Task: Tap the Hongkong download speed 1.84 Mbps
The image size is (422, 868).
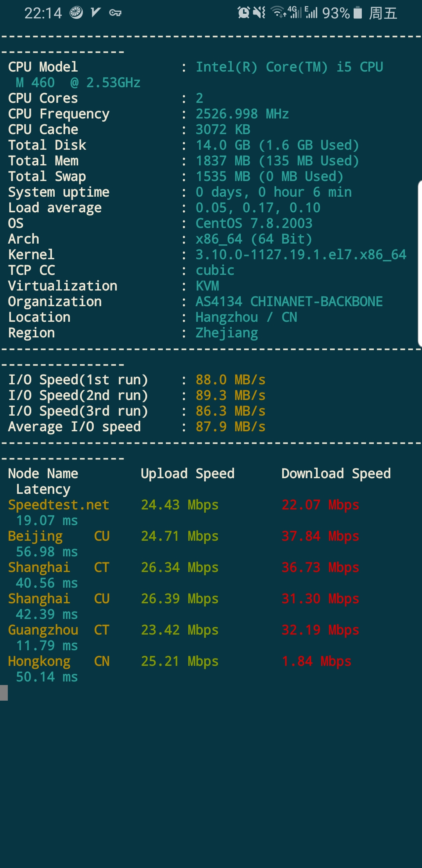Action: [316, 661]
